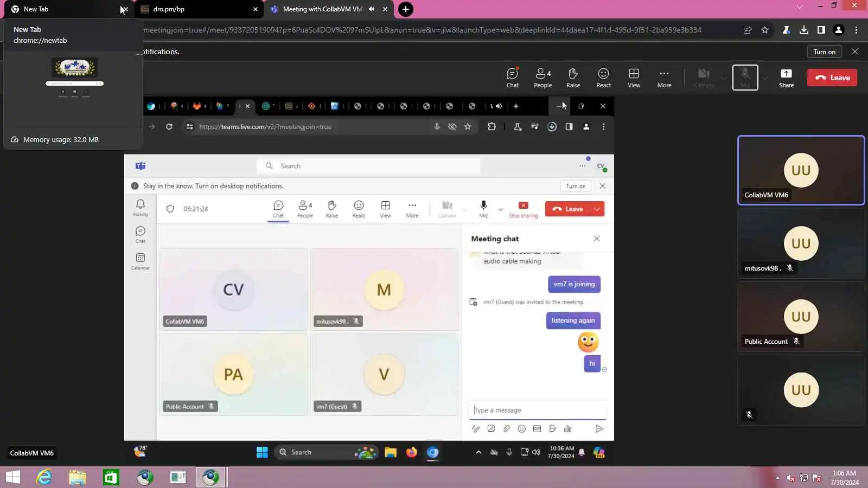Click the Type a message input field
The height and width of the screenshot is (488, 868).
click(538, 410)
